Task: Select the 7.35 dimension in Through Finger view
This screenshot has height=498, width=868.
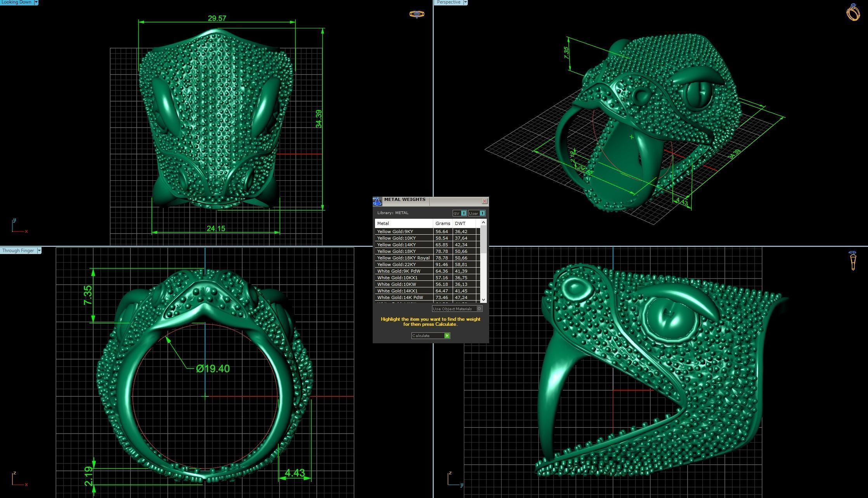Action: click(88, 295)
